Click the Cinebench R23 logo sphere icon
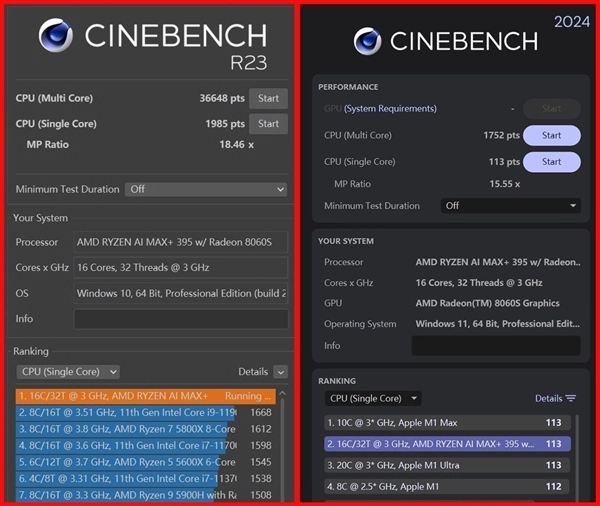Screen dimensions: 600x506 click(x=56, y=36)
